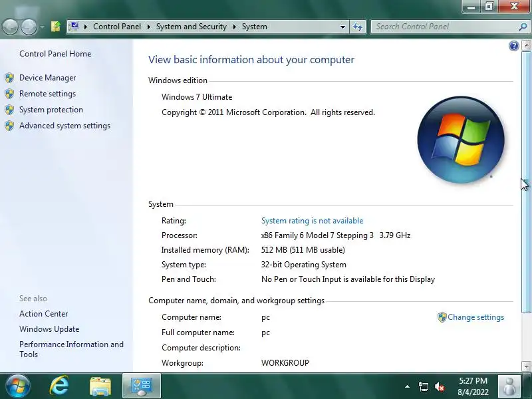Go forward with the Forward arrow button
The width and height of the screenshot is (532, 399).
click(x=29, y=27)
